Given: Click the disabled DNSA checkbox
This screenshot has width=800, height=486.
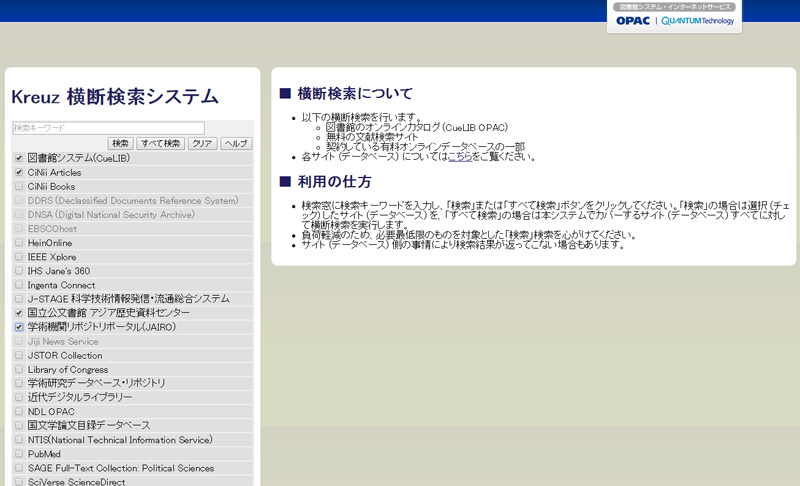Looking at the screenshot, I should pyautogui.click(x=19, y=214).
